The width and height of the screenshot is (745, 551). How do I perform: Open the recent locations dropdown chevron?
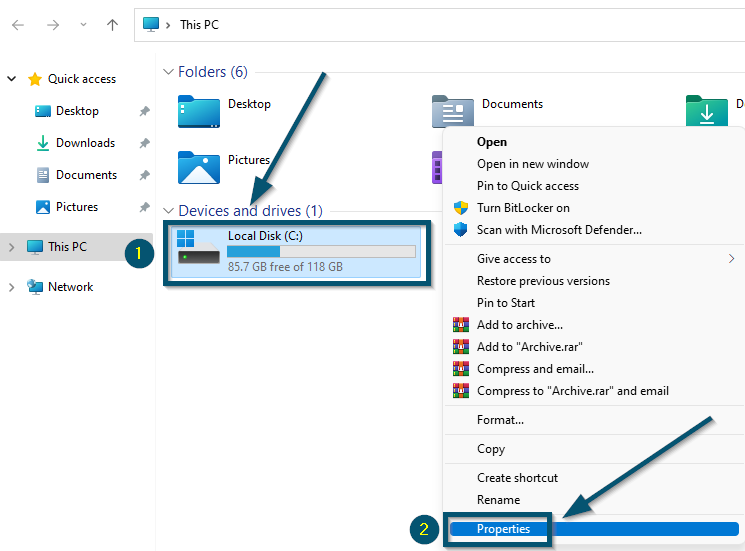click(83, 25)
